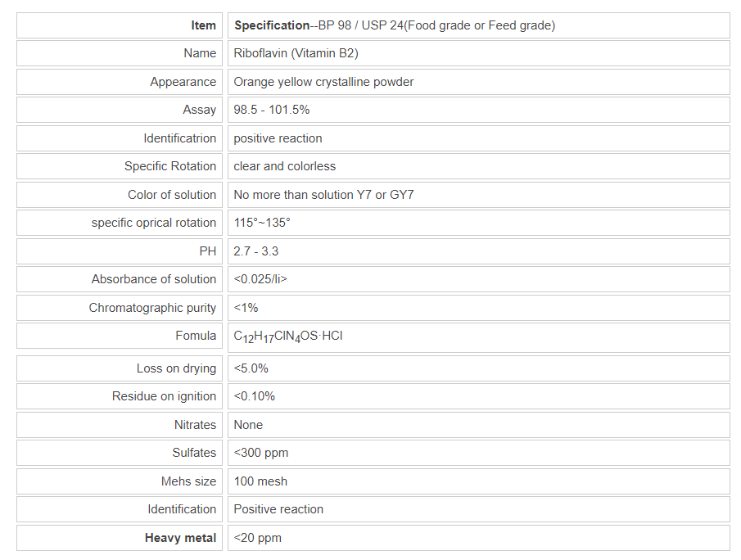741x560 pixels.
Task: Select "Orange yellow crystalline powder" text
Action: (323, 82)
